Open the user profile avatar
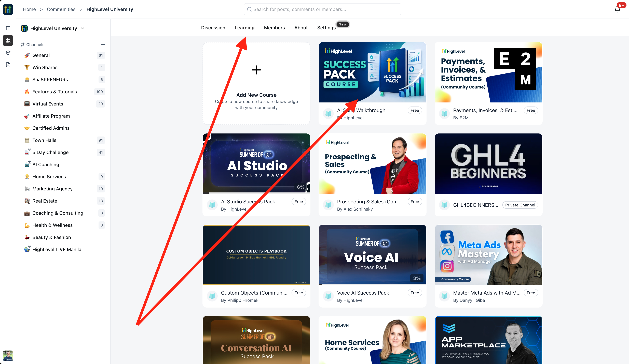 8,356
